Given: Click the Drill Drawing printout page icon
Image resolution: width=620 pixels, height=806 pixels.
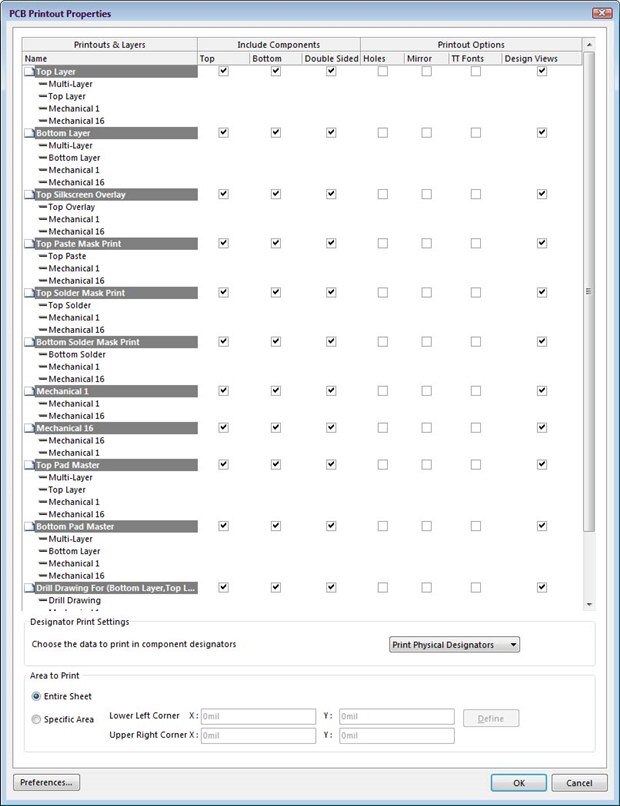Looking at the screenshot, I should pyautogui.click(x=29, y=588).
